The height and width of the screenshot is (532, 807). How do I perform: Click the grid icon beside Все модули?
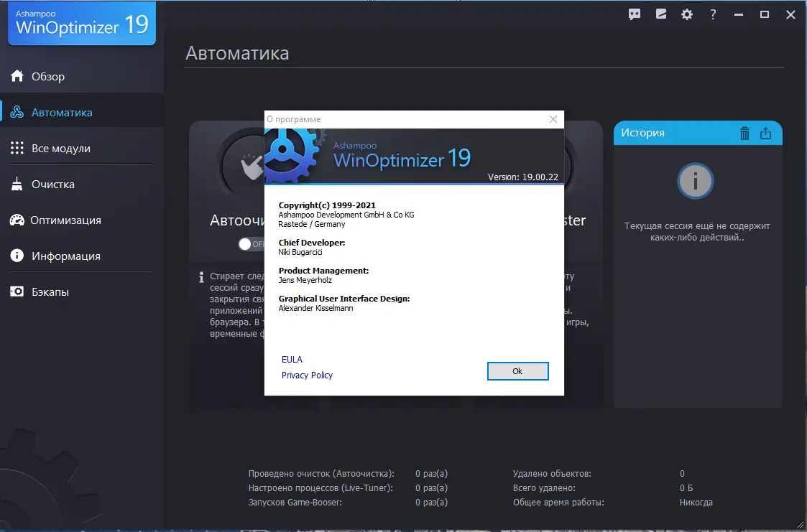coord(17,148)
